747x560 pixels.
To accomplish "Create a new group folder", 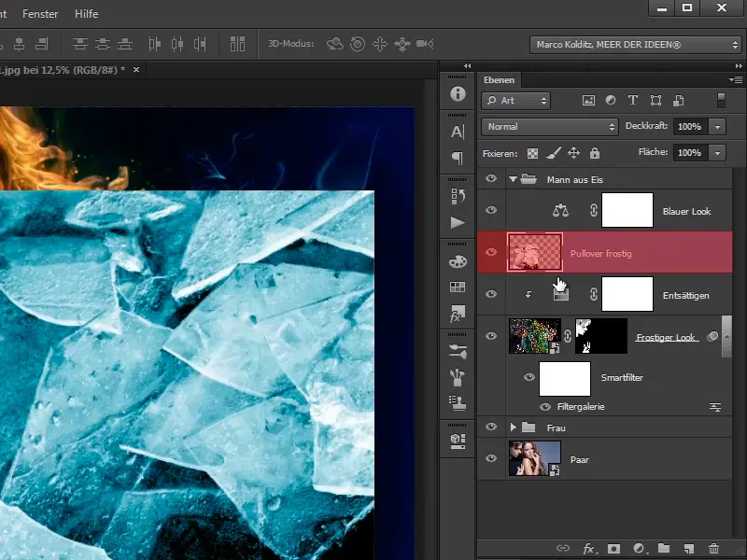I will click(x=664, y=549).
